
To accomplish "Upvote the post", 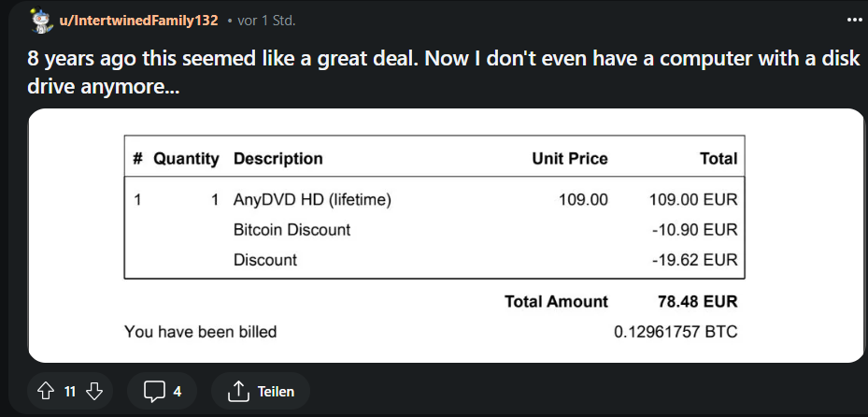I will coord(46,392).
